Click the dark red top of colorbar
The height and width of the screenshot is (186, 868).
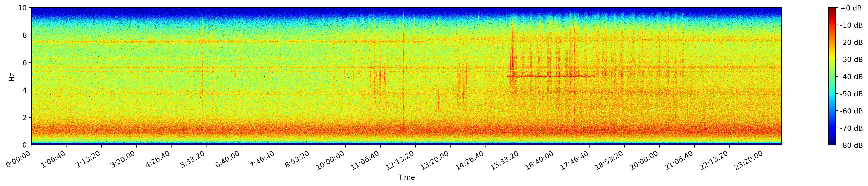tap(832, 9)
